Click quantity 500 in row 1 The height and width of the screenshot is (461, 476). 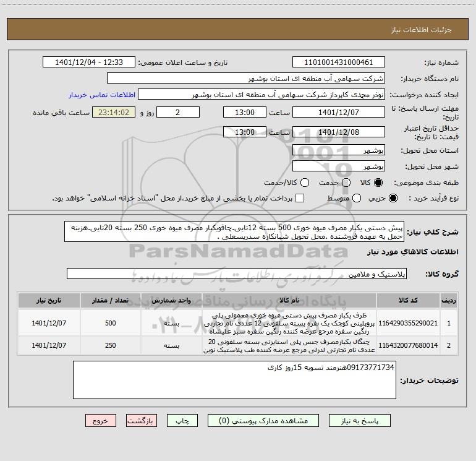coord(111,323)
